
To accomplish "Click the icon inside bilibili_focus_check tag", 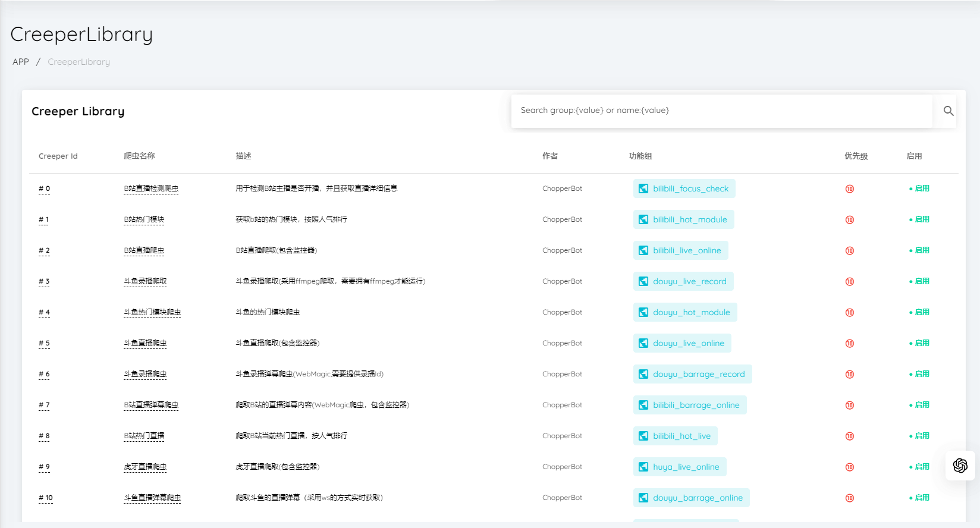I will point(643,188).
